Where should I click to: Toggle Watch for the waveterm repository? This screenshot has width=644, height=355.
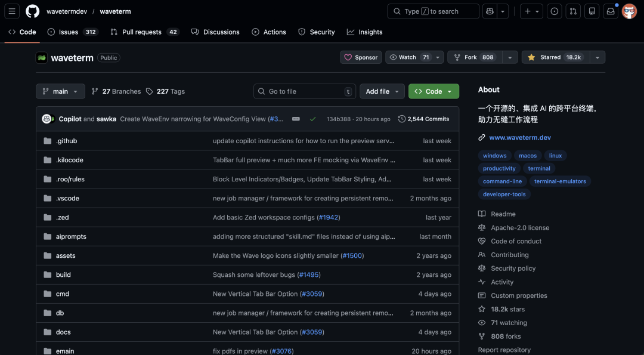tap(409, 57)
